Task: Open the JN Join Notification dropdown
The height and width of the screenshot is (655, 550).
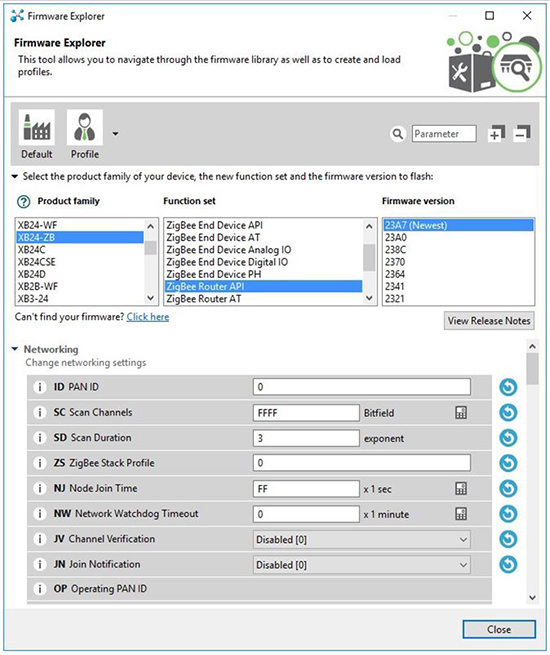Action: pyautogui.click(x=362, y=565)
